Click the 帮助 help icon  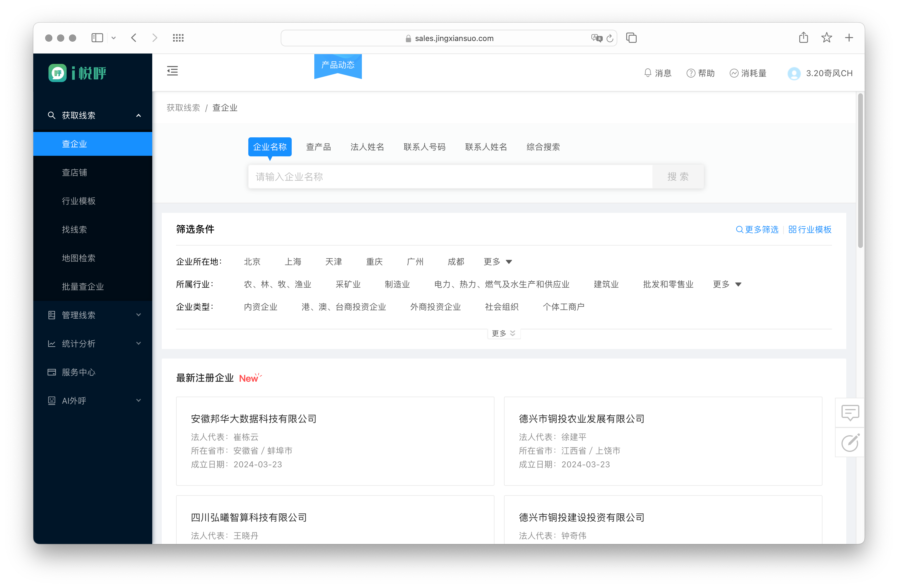(690, 73)
